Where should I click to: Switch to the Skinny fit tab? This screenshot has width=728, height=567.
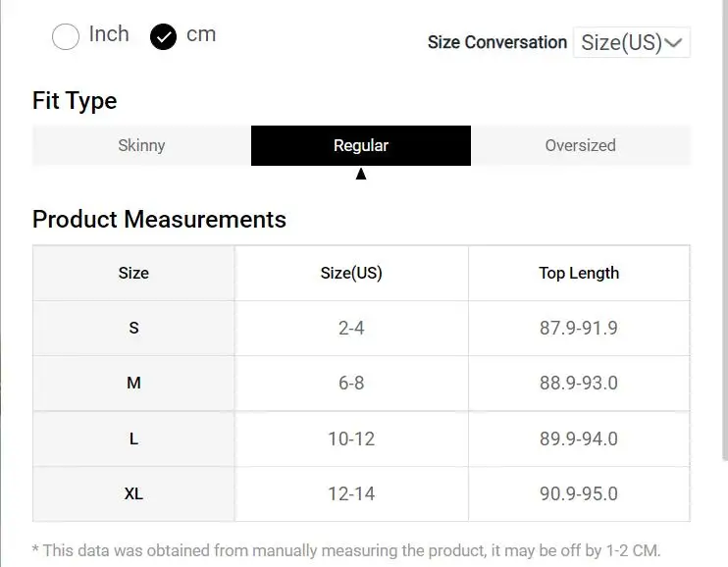pyautogui.click(x=141, y=145)
